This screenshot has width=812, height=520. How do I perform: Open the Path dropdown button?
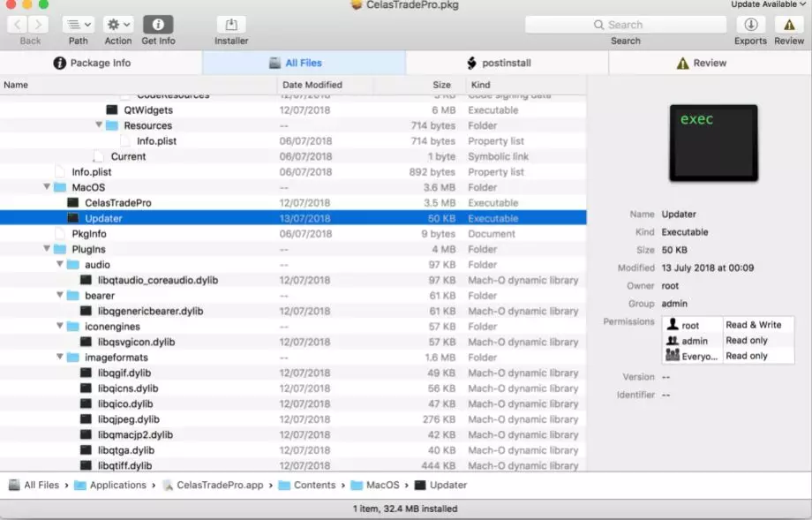click(x=79, y=25)
